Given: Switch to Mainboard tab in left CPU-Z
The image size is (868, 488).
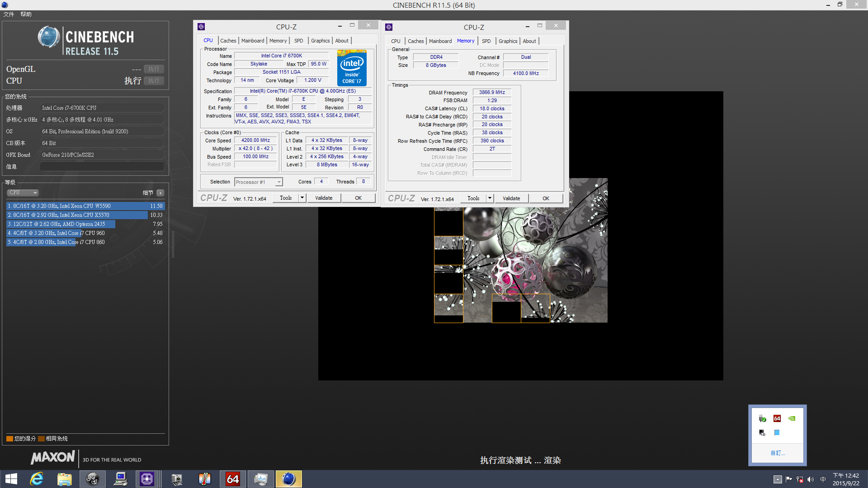Looking at the screenshot, I should tap(252, 41).
